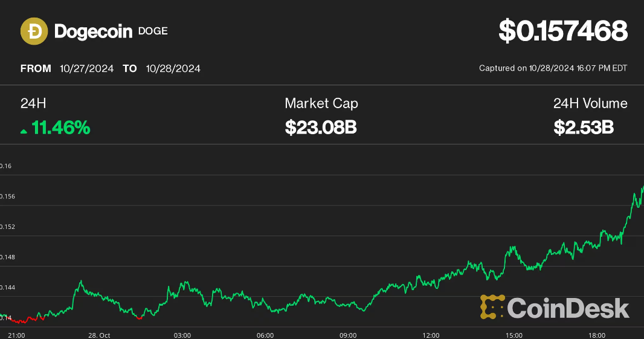Viewport: 644px width, 339px height.
Task: Click the FROM label
Action: click(x=36, y=69)
